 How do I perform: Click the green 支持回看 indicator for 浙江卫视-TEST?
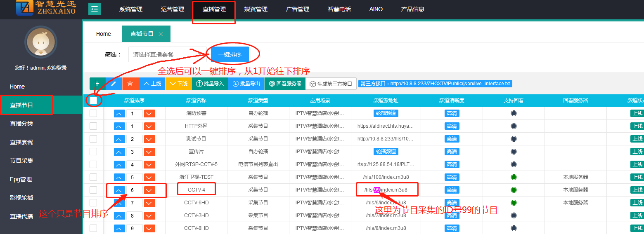514,177
